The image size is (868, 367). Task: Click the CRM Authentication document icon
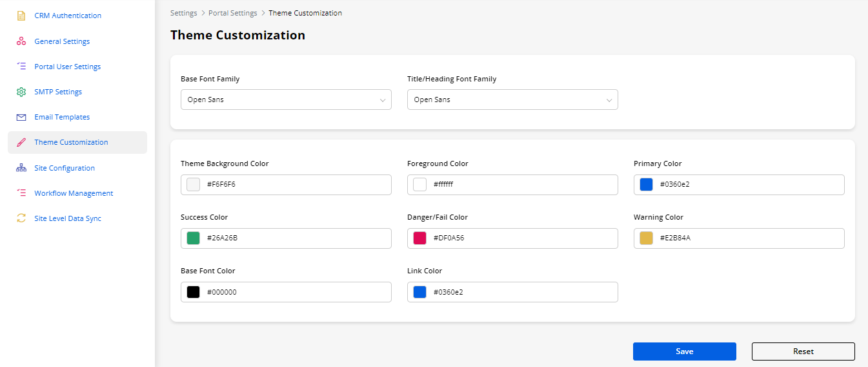click(x=21, y=16)
